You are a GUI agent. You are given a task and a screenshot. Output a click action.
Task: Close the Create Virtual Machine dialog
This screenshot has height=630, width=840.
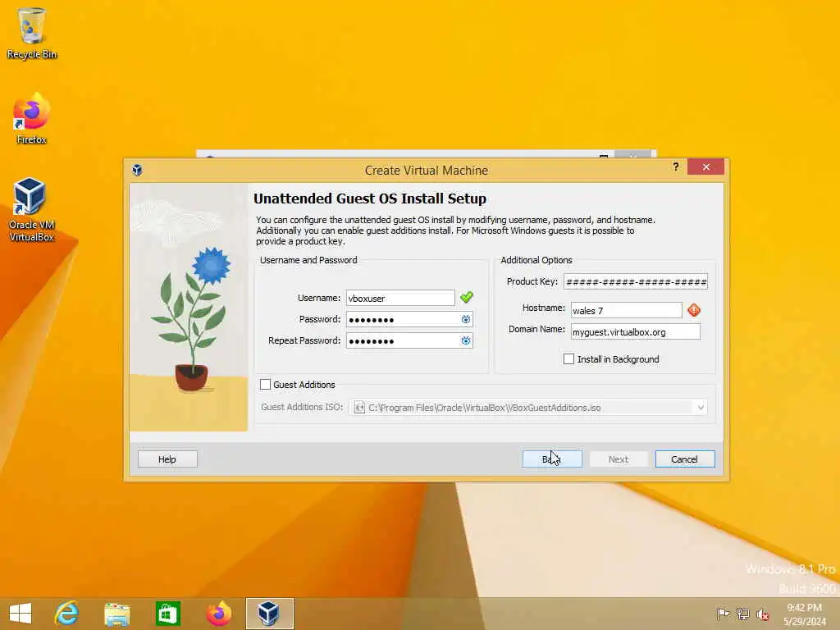point(705,167)
